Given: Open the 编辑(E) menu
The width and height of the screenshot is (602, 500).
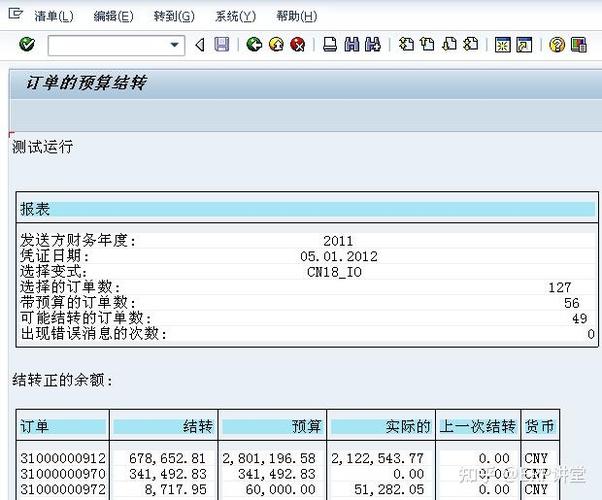Looking at the screenshot, I should [114, 16].
